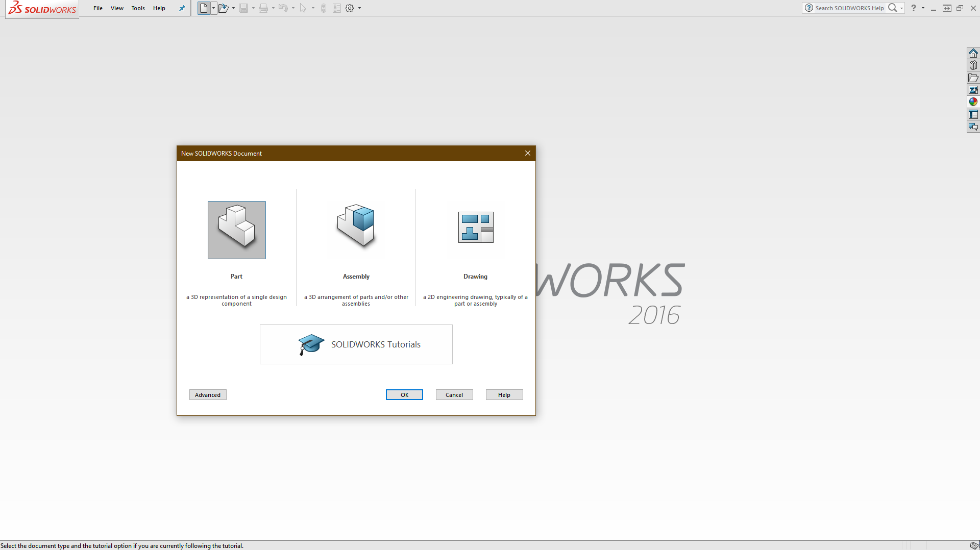Click the Select cursor tool icon
980x550 pixels.
[x=303, y=8]
